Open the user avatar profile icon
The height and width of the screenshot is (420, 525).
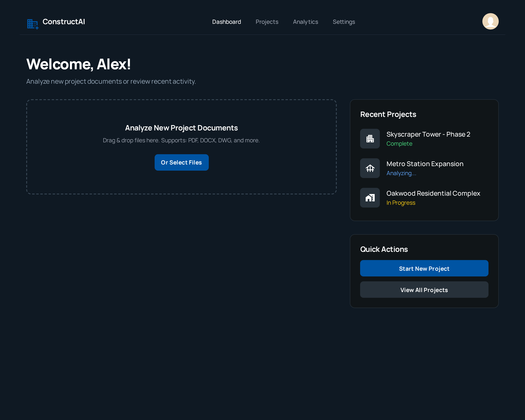(490, 21)
